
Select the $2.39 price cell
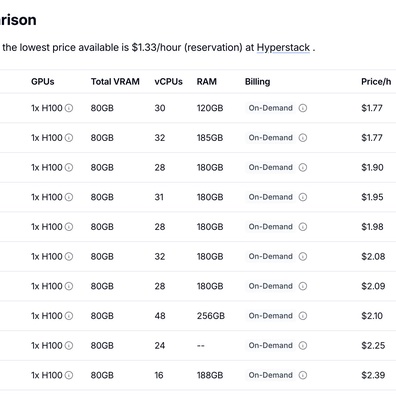tap(373, 375)
